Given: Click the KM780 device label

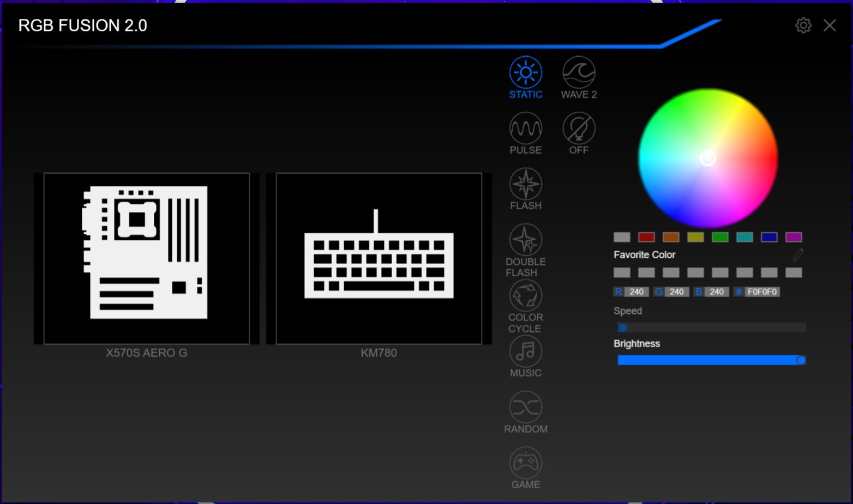Looking at the screenshot, I should (379, 353).
